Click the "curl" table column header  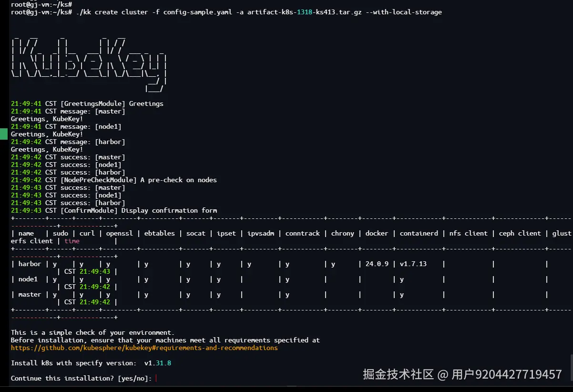(x=87, y=234)
